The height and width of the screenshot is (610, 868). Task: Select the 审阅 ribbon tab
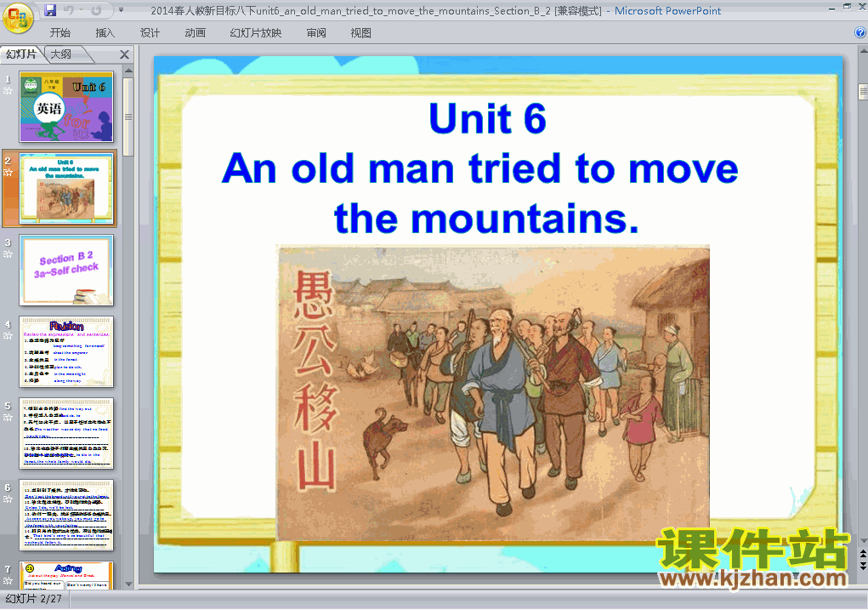(x=316, y=33)
